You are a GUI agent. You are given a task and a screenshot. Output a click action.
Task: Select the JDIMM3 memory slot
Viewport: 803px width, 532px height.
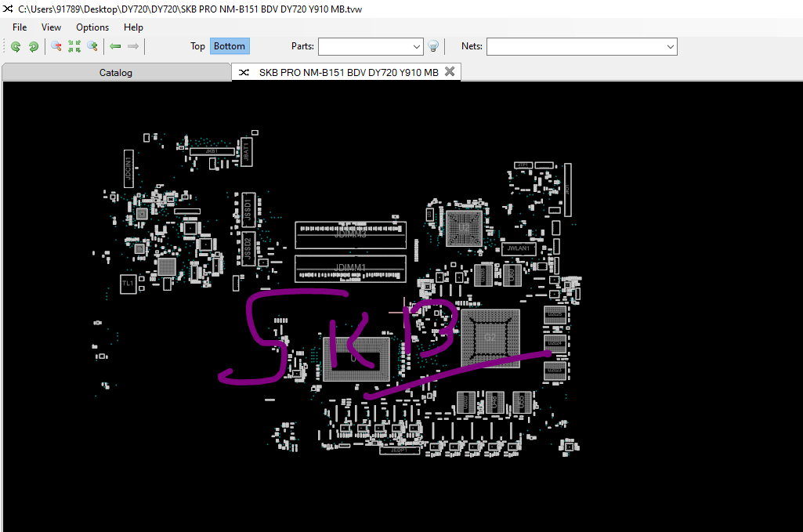pyautogui.click(x=351, y=235)
